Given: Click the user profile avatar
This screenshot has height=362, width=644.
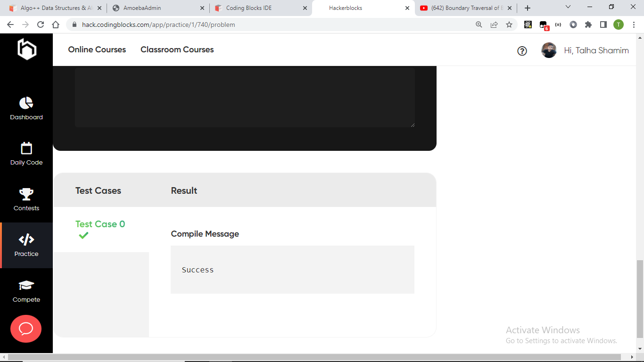Looking at the screenshot, I should [549, 50].
